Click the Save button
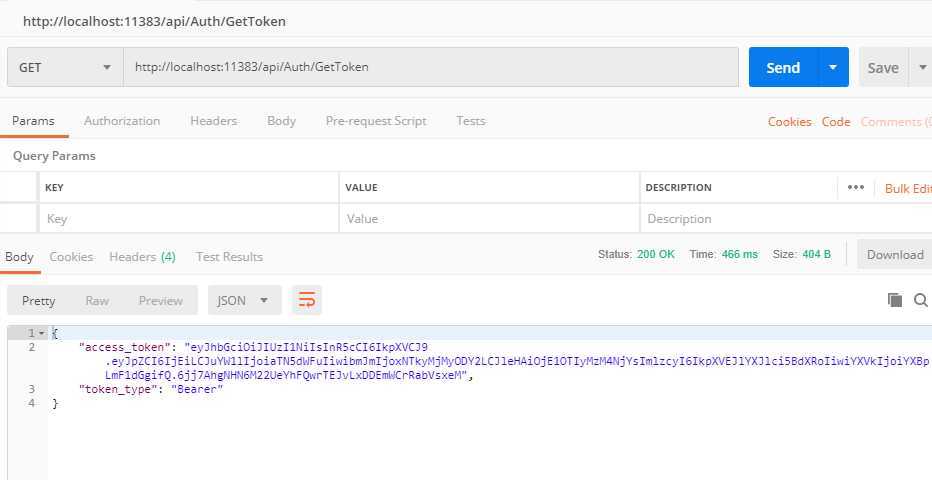Viewport: 932px width, 480px height. (x=883, y=67)
